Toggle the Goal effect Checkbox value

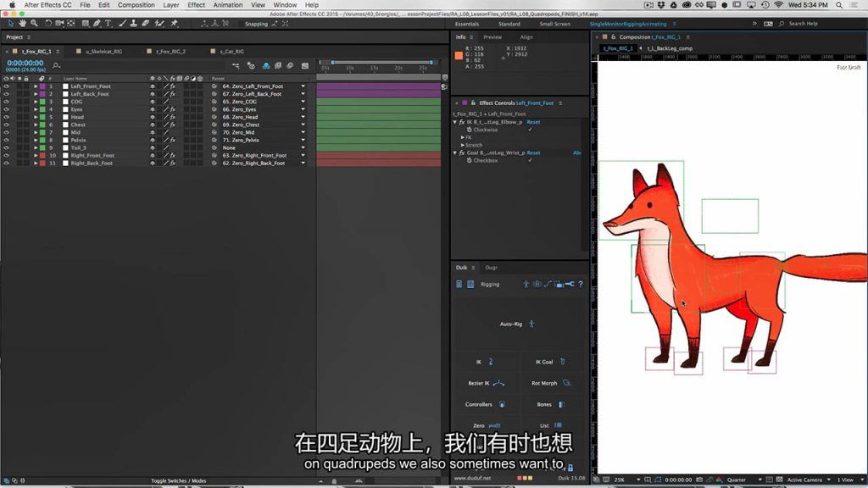(530, 160)
